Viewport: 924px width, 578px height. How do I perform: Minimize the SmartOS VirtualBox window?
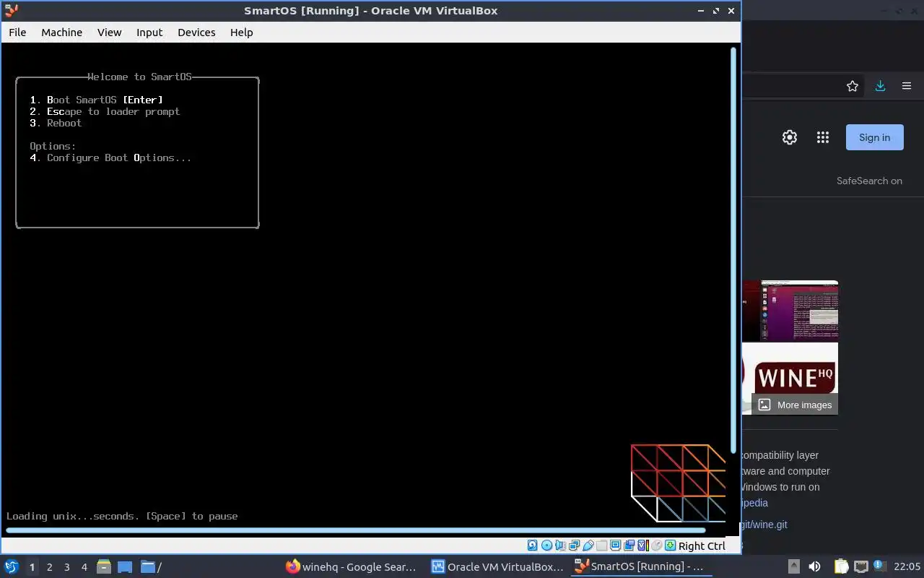coord(701,11)
